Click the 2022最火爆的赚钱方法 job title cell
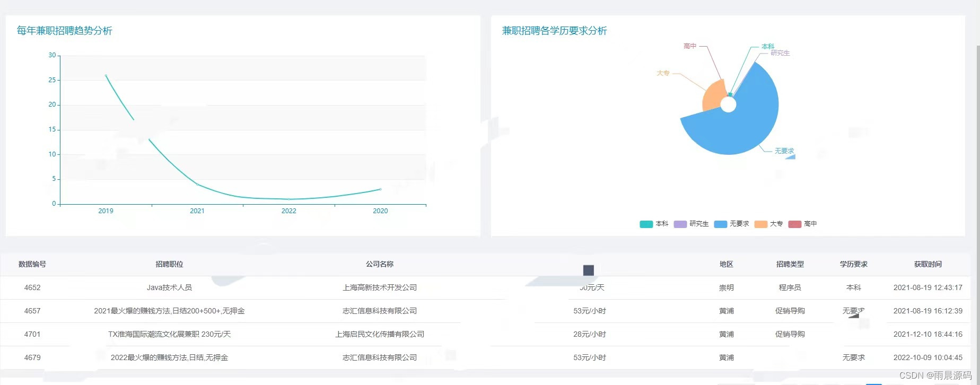The image size is (980, 385). coord(169,357)
